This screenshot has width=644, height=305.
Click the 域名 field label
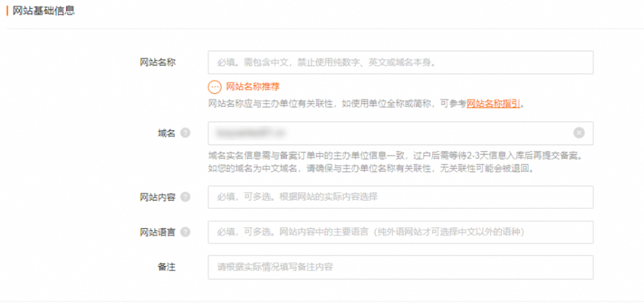tap(166, 133)
